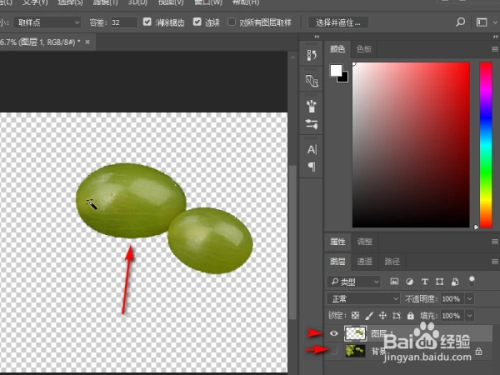Click the canvas scroll-up arrow
The width and height of the screenshot is (500, 375).
[x=293, y=57]
